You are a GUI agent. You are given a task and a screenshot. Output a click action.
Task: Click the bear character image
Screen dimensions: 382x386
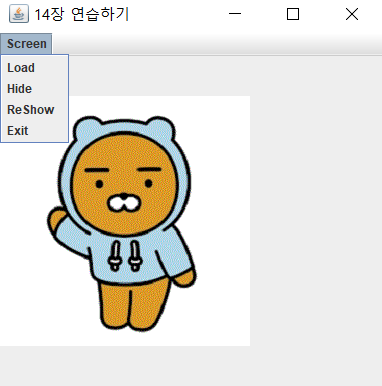[125, 221]
